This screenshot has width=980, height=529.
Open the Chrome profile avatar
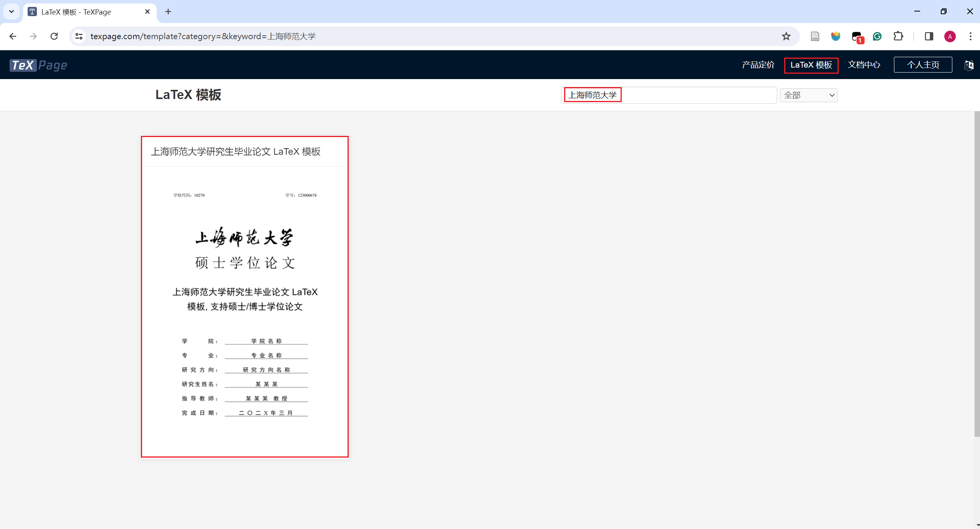[950, 36]
